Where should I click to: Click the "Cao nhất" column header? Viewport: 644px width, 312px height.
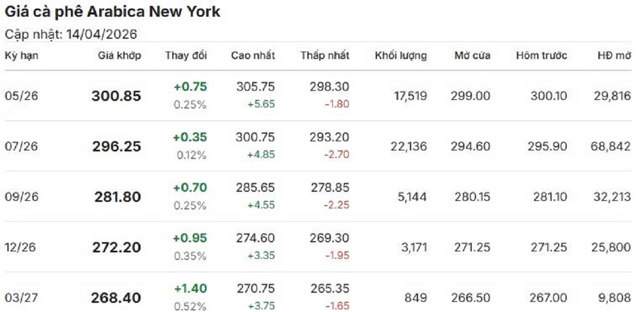[253, 55]
